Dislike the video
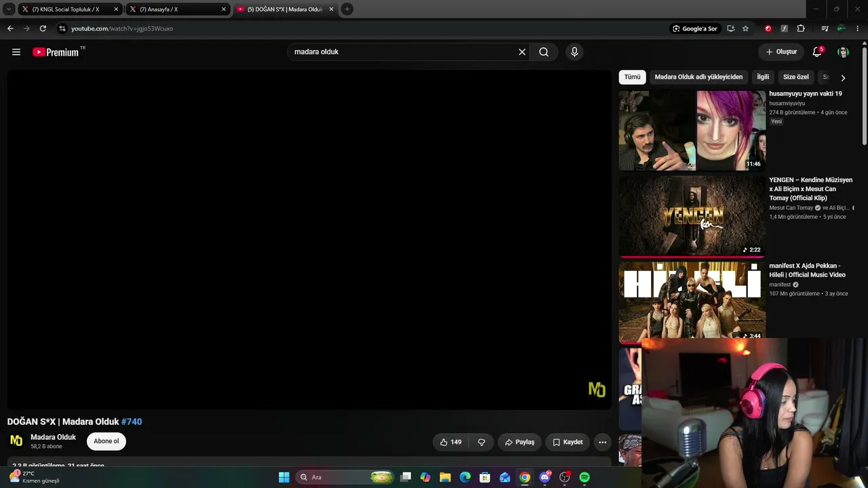868x488 pixels. coord(481,442)
